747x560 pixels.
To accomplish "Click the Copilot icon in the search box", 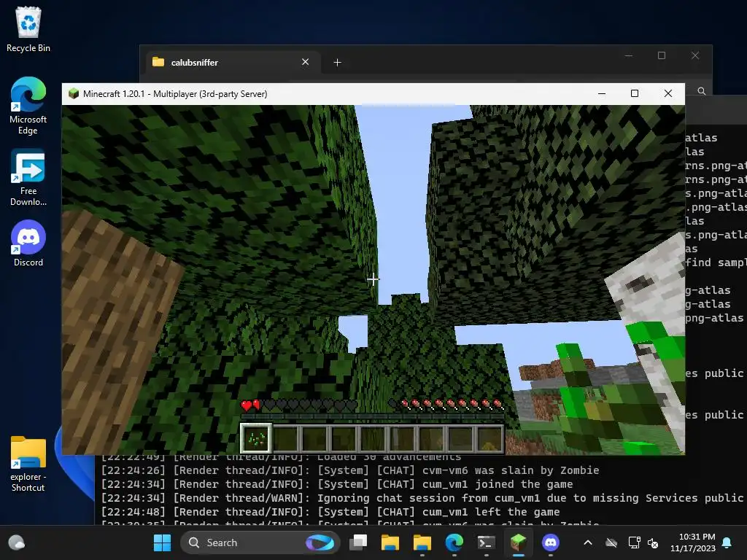I will coord(320,542).
